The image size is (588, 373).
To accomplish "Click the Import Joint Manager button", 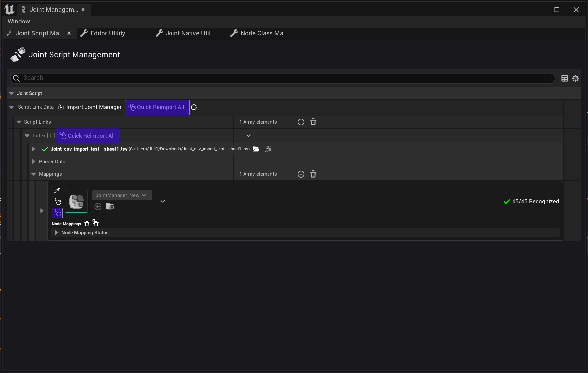I will tap(90, 107).
